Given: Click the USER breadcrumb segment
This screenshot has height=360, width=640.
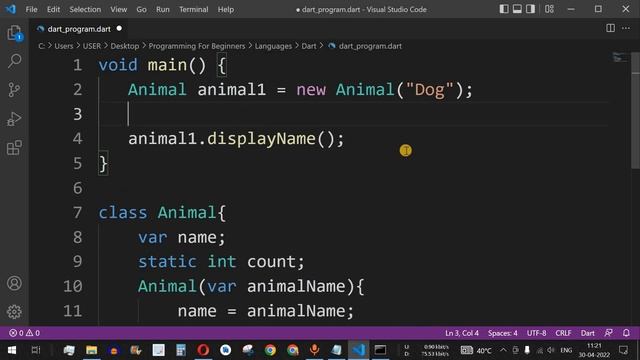Looking at the screenshot, I should coord(92,46).
